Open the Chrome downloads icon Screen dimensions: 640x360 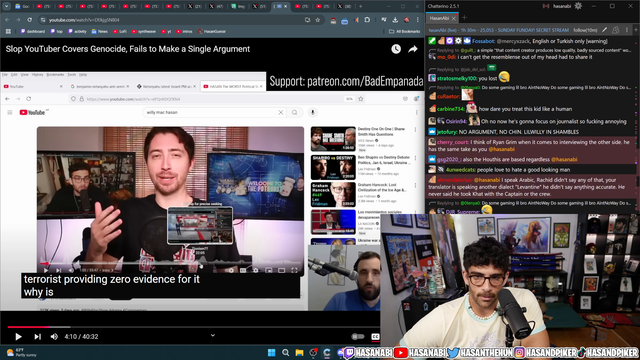395,20
